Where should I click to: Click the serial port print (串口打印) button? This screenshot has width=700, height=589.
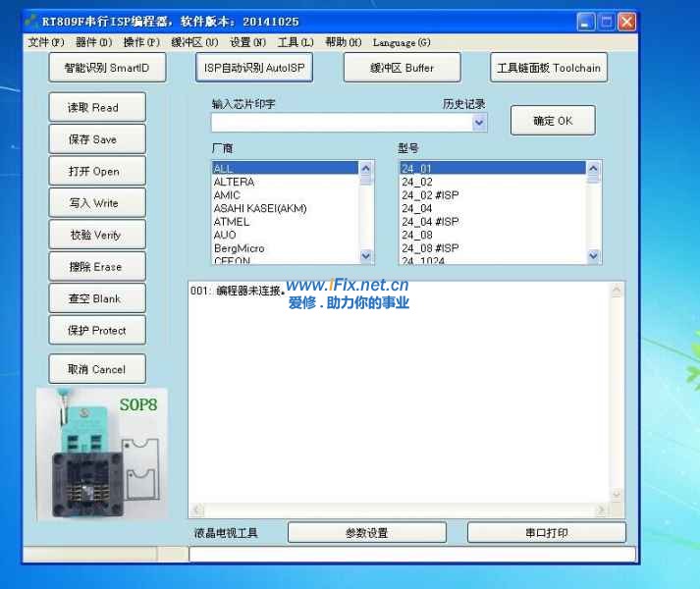point(546,533)
